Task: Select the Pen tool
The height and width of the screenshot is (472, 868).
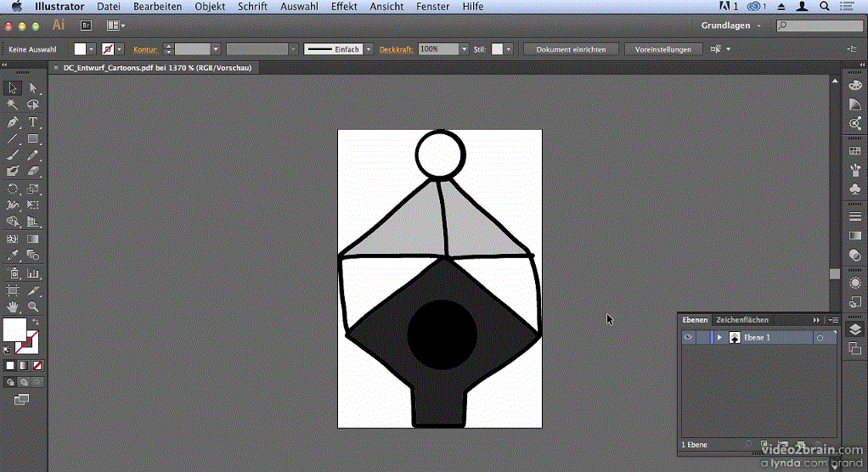Action: [13, 122]
